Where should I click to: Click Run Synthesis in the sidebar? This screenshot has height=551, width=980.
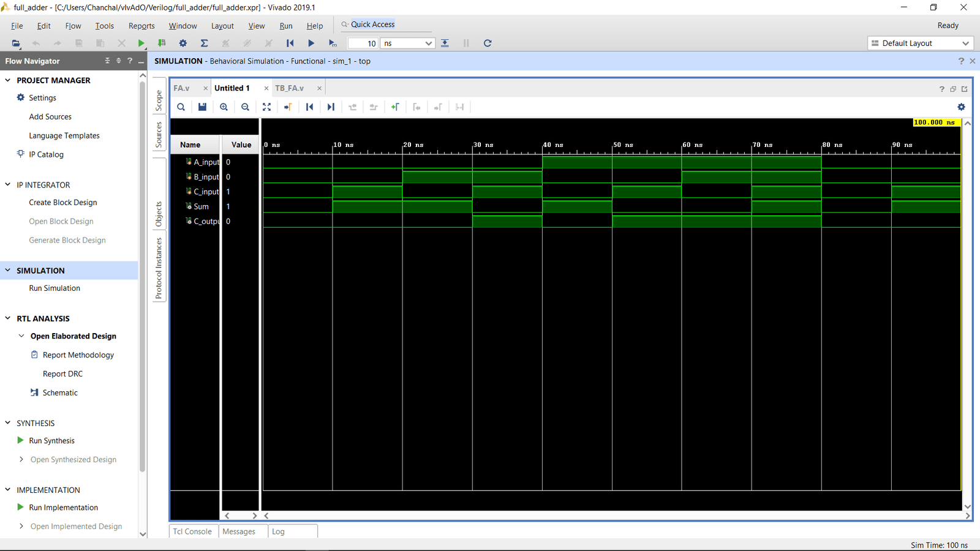51,440
